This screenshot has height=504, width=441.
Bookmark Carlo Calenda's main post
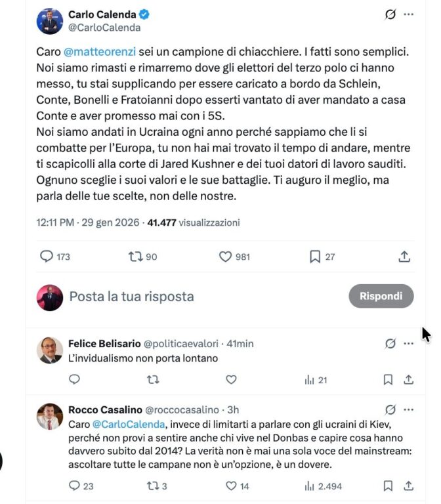coord(315,257)
